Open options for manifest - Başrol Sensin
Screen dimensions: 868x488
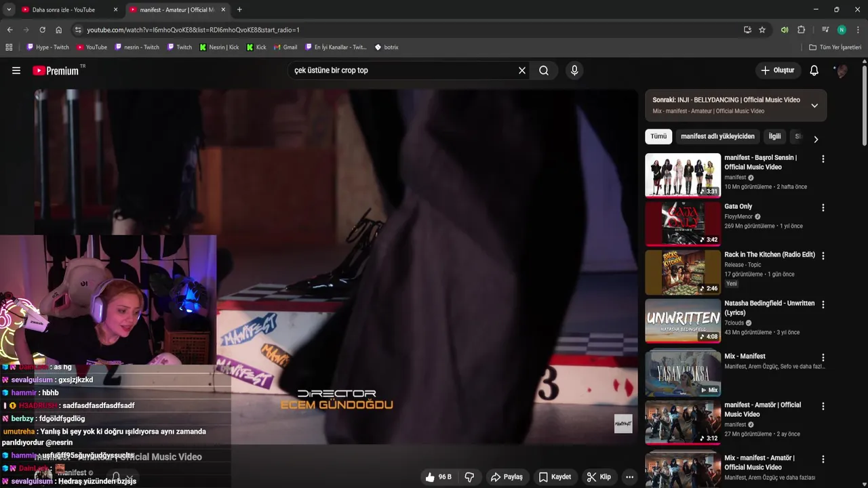tap(823, 159)
